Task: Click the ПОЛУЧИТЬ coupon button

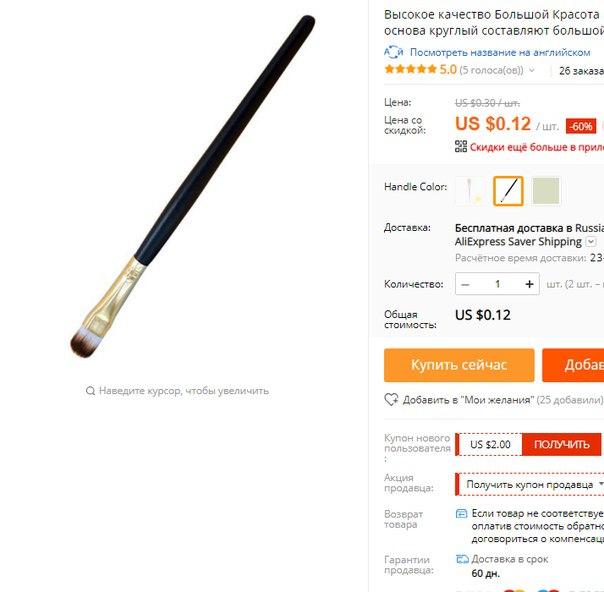Action: click(562, 444)
